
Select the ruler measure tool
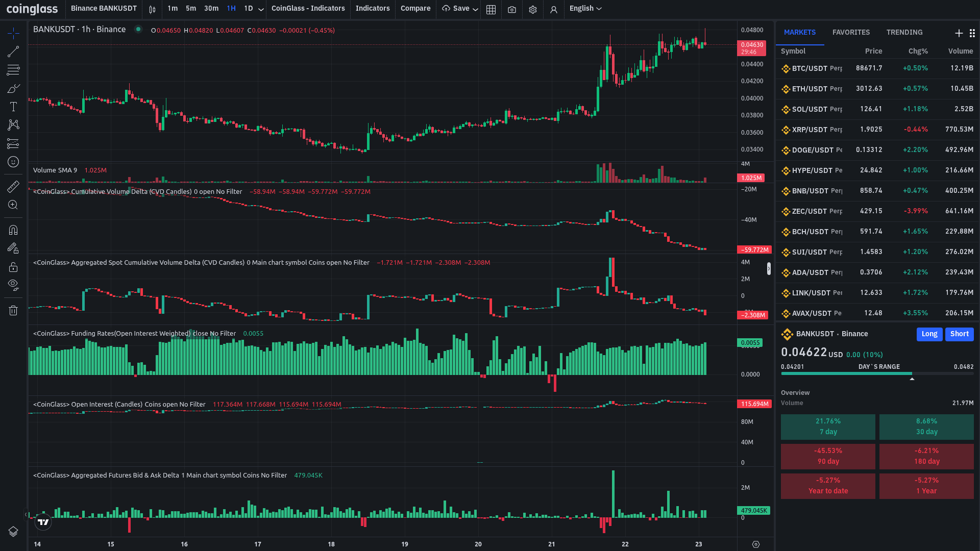pos(13,187)
